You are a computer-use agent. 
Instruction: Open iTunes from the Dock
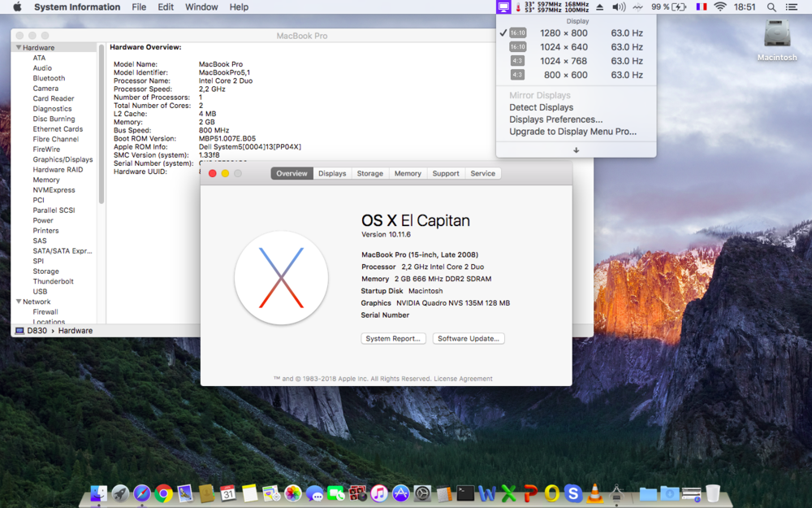[379, 493]
